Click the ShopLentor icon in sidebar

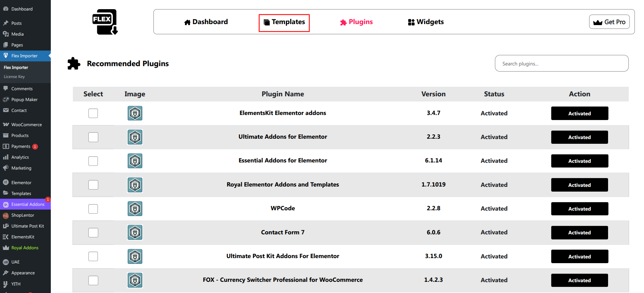tap(6, 215)
